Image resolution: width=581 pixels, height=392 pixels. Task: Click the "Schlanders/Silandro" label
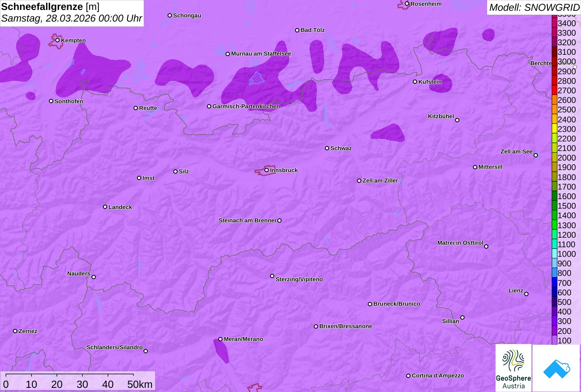click(115, 347)
